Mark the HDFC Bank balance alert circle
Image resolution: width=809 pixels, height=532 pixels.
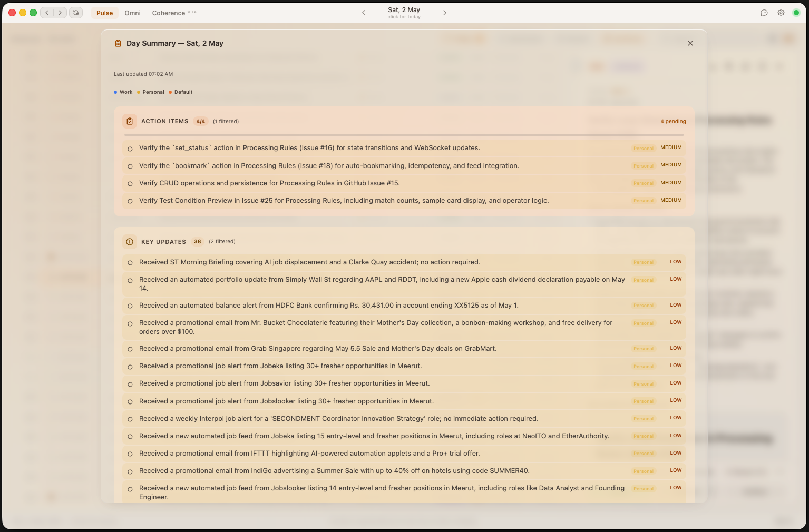[130, 306]
